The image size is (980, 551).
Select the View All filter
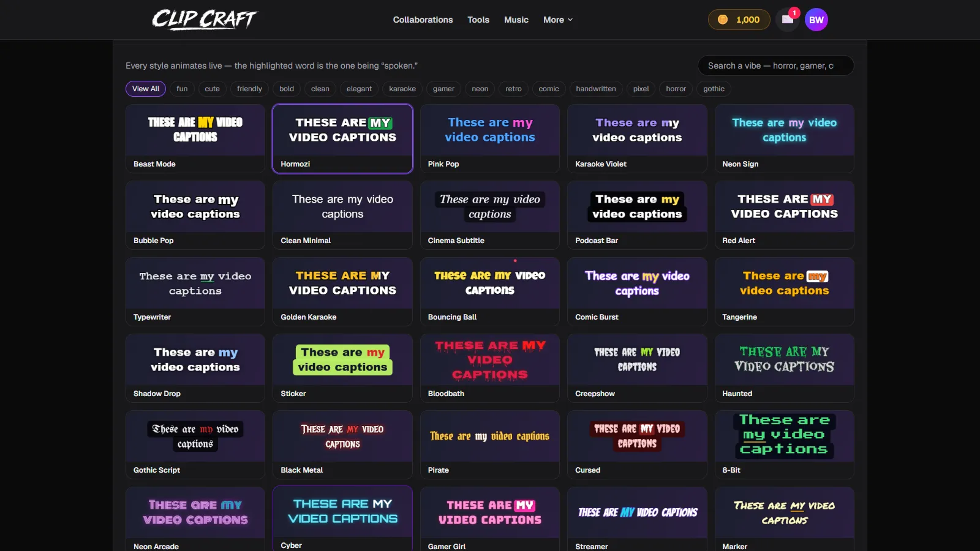pyautogui.click(x=146, y=89)
